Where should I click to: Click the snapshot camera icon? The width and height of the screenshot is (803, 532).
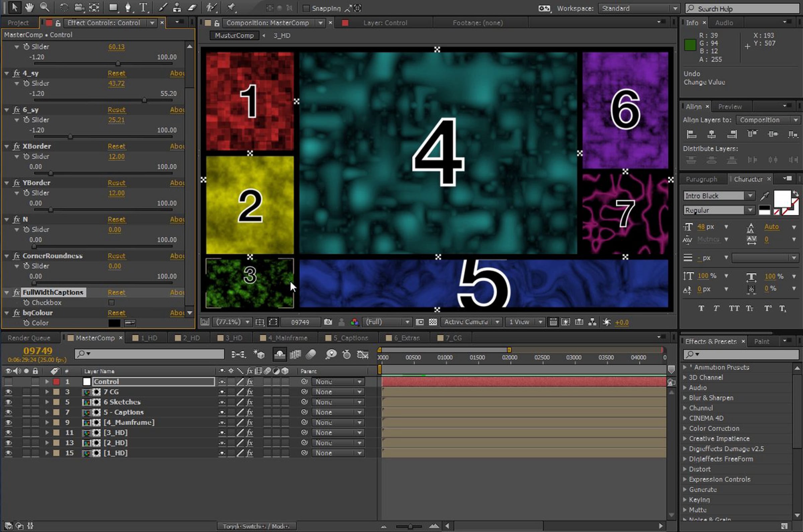click(328, 322)
